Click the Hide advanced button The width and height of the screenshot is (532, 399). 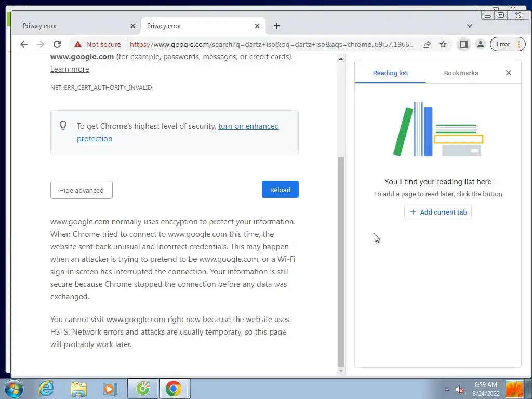(82, 190)
